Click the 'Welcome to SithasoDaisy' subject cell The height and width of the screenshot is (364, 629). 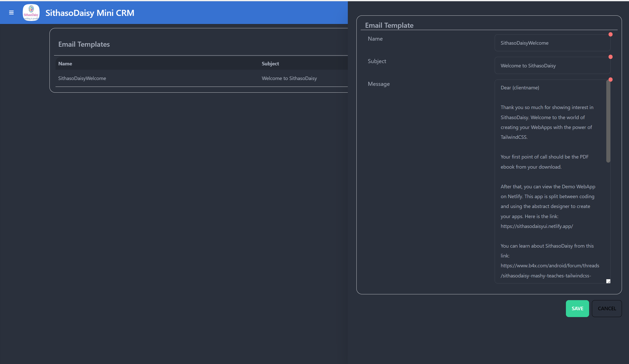point(289,79)
